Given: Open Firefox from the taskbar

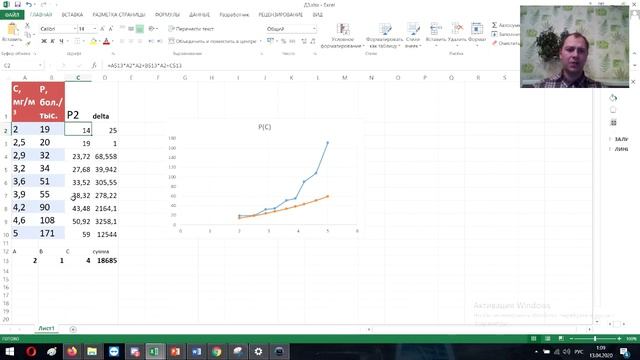Looking at the screenshot, I should point(72,352).
